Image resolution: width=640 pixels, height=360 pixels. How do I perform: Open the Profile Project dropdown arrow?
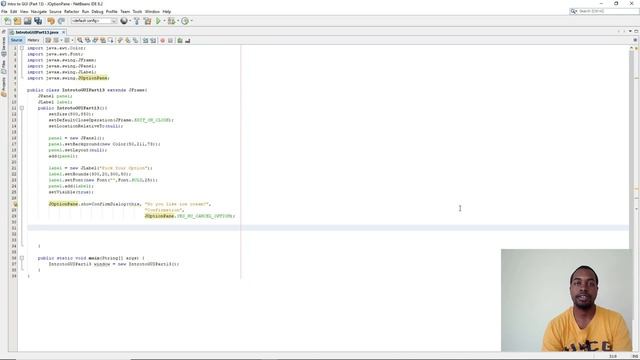191,21
